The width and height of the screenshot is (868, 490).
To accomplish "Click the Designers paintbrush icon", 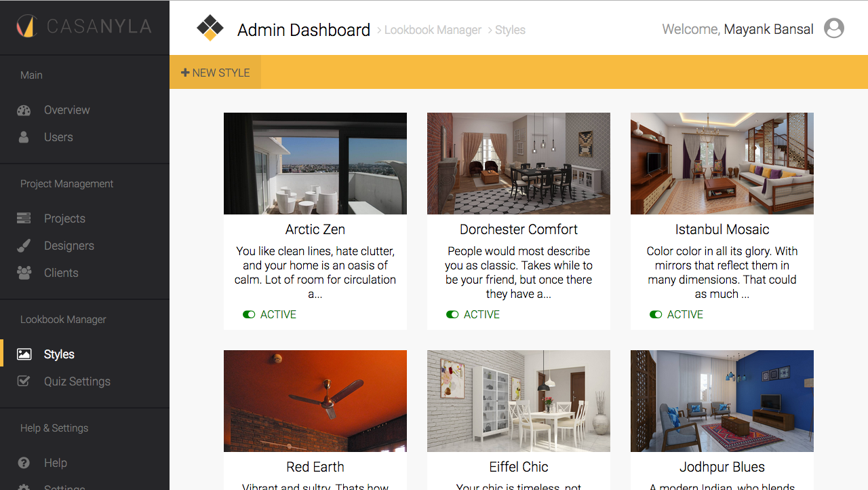I will point(24,246).
